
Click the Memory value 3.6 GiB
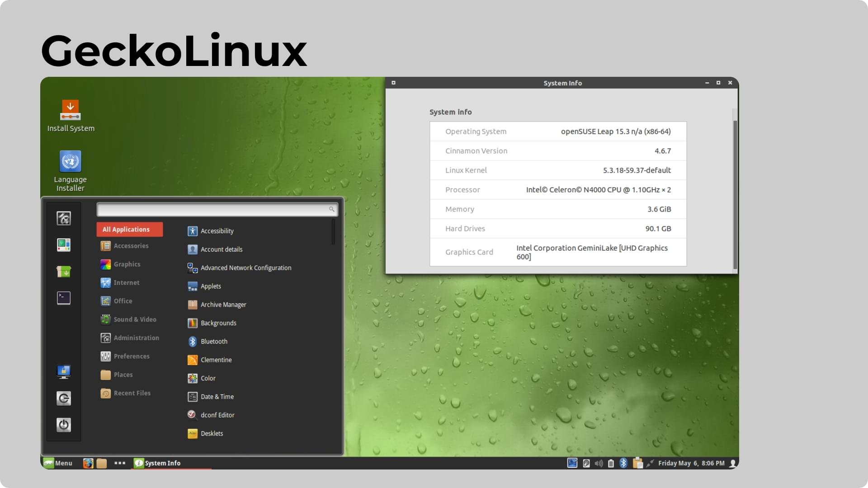(x=659, y=209)
